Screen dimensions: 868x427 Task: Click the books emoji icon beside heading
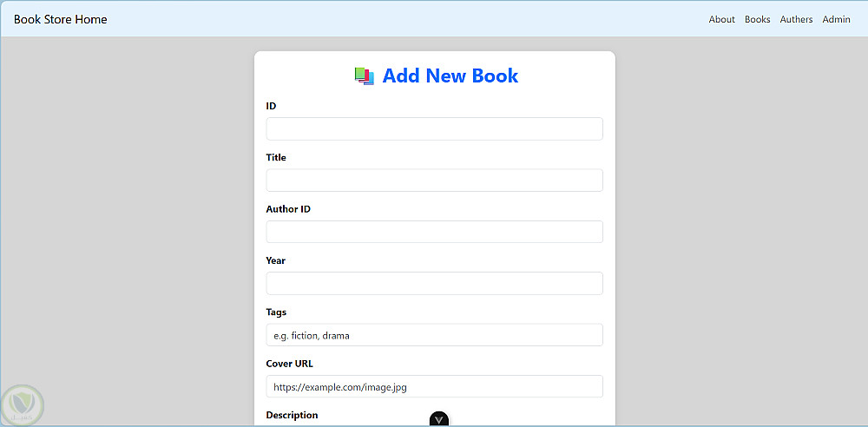365,76
